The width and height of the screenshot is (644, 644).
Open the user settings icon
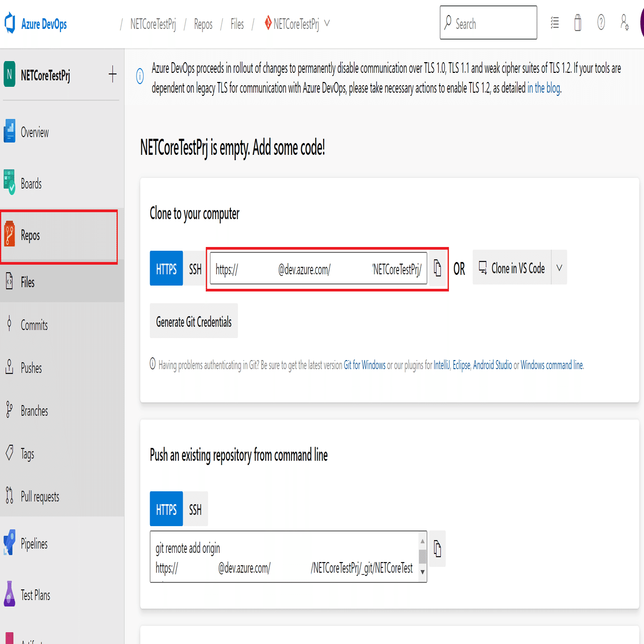(624, 23)
